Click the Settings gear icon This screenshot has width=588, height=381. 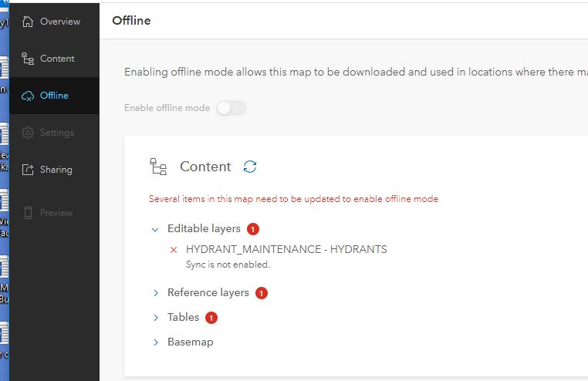(x=27, y=133)
